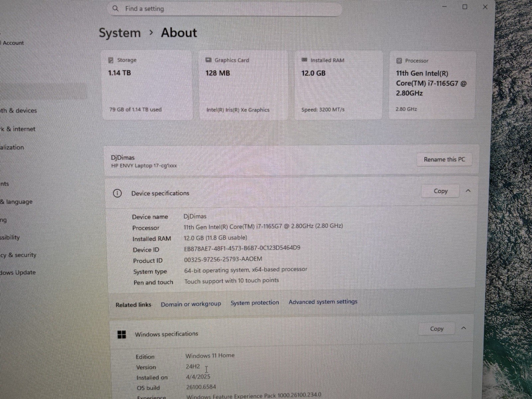Viewport: 532px width, 399px height.
Task: Open Windows Update in sidebar
Action: pos(18,272)
